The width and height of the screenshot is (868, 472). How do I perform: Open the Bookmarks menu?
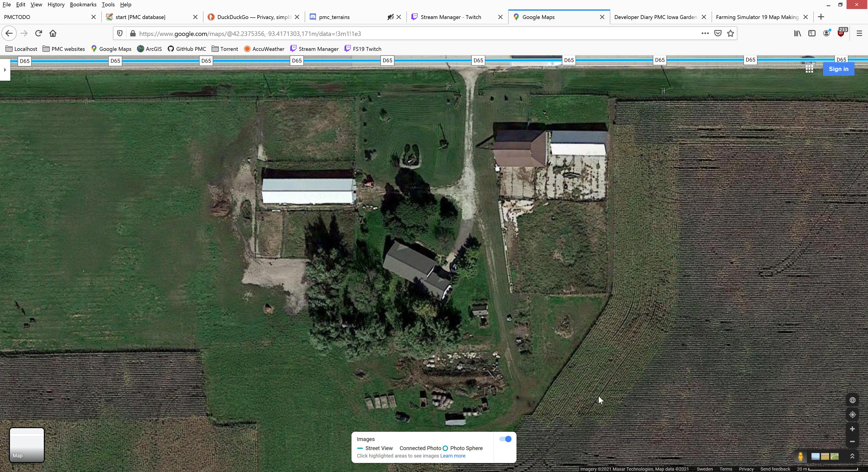pyautogui.click(x=83, y=4)
